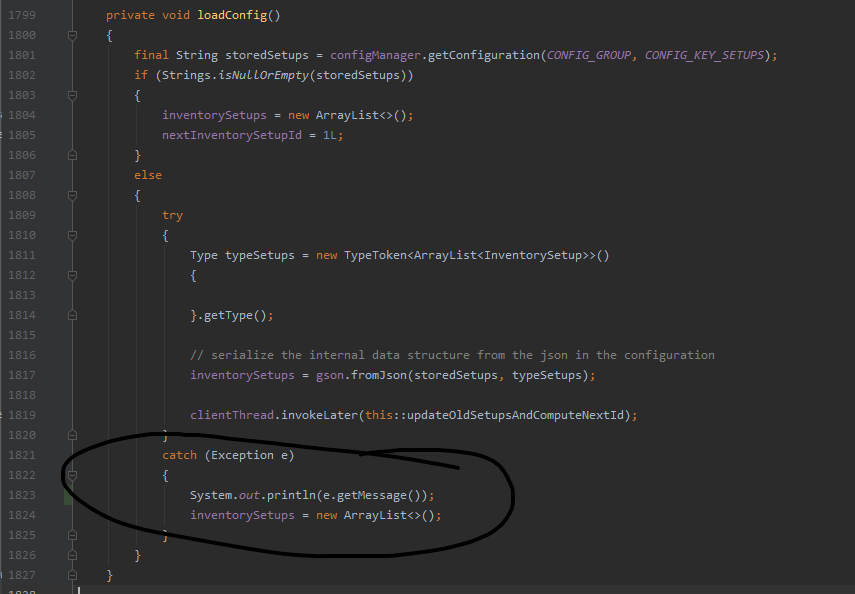The width and height of the screenshot is (855, 594).
Task: Collapse the if-block fold icon at line 1803
Action: pos(70,94)
